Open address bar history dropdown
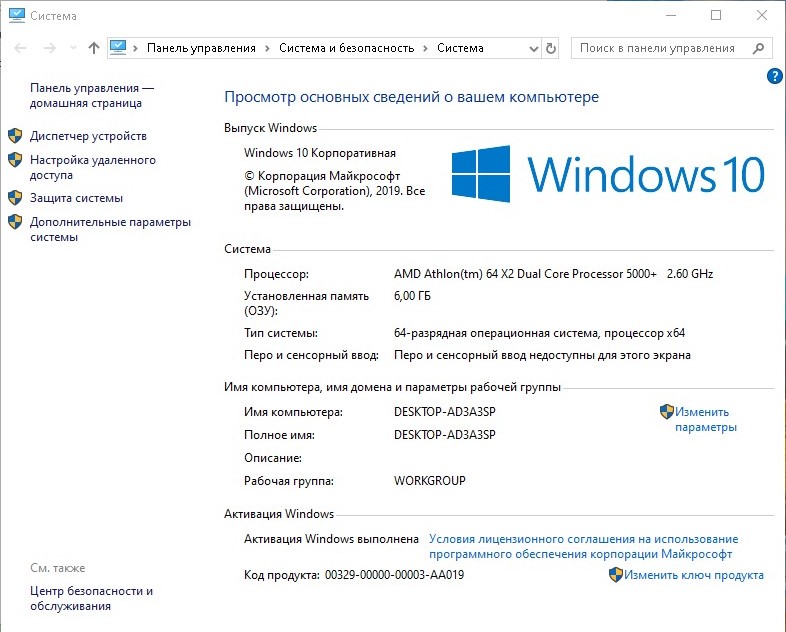The image size is (786, 632). point(534,49)
